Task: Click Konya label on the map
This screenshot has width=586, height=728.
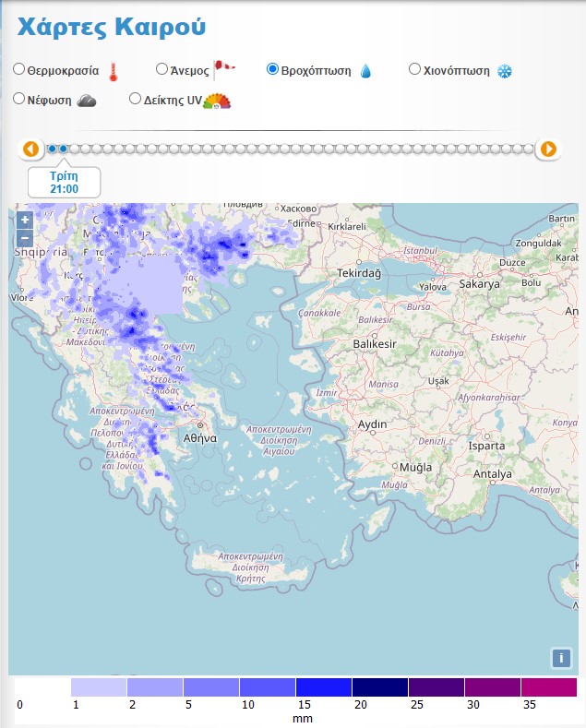Action: 565,423
